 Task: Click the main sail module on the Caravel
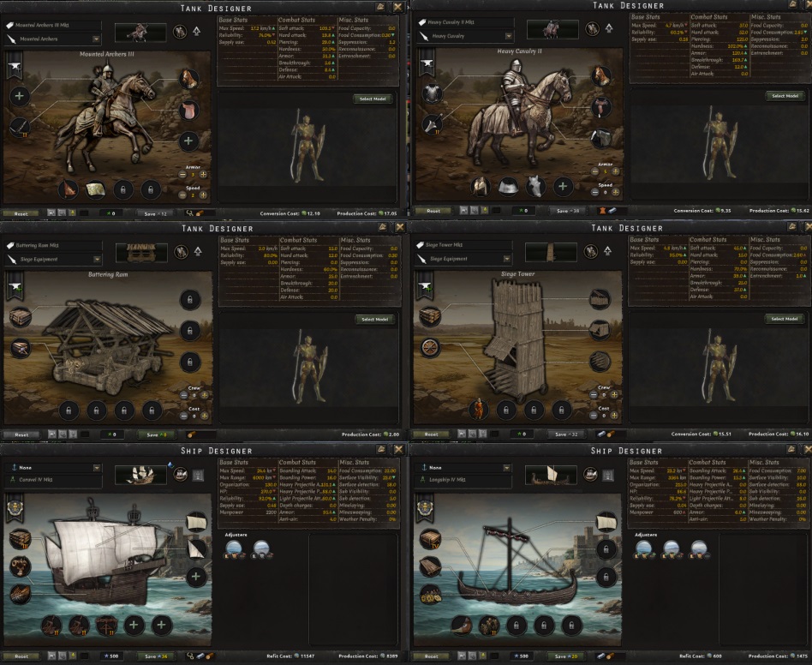tap(196, 522)
